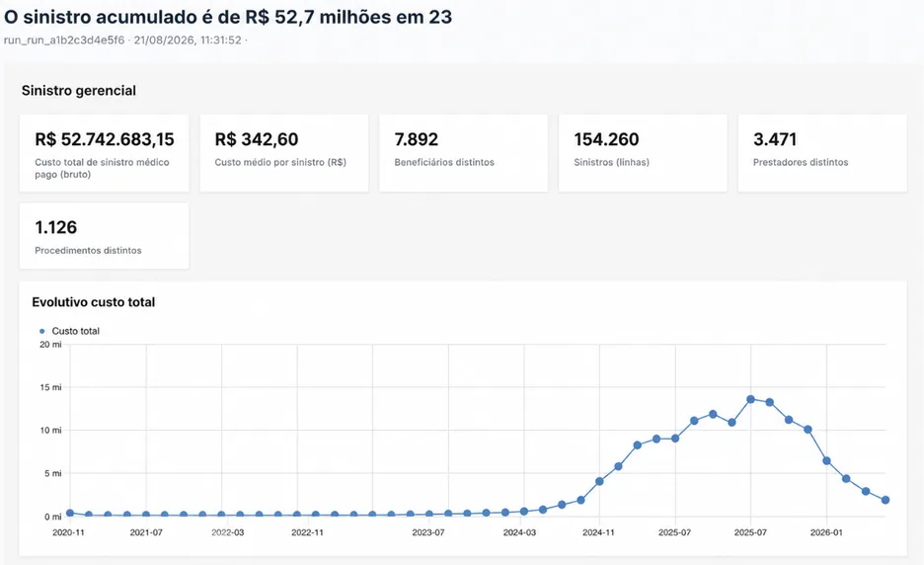This screenshot has width=924, height=565.
Task: Click the Custo médio por sinistro label
Action: click(280, 162)
